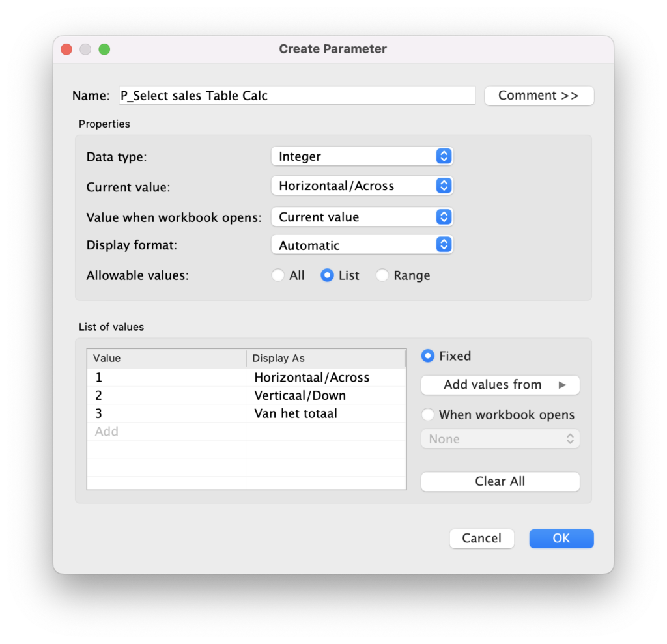Select the Fixed radio button
This screenshot has height=644, width=667.
(x=428, y=356)
